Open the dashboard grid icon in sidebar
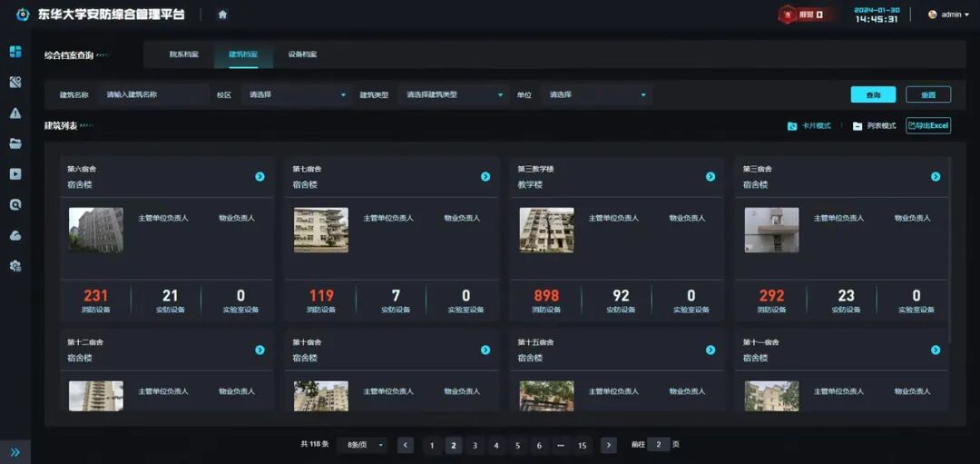Image resolution: width=980 pixels, height=464 pixels. 15,51
